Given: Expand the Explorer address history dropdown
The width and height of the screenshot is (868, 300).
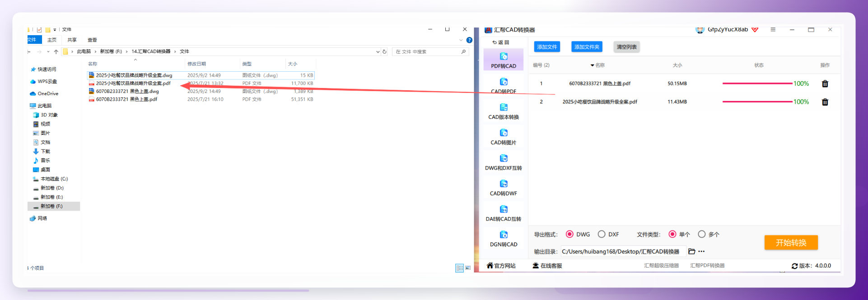Looking at the screenshot, I should click(x=378, y=51).
